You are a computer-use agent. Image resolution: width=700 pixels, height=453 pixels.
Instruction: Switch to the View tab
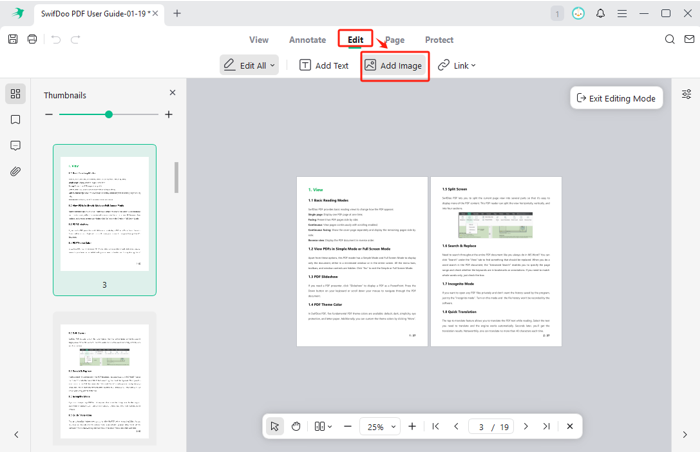coord(258,40)
